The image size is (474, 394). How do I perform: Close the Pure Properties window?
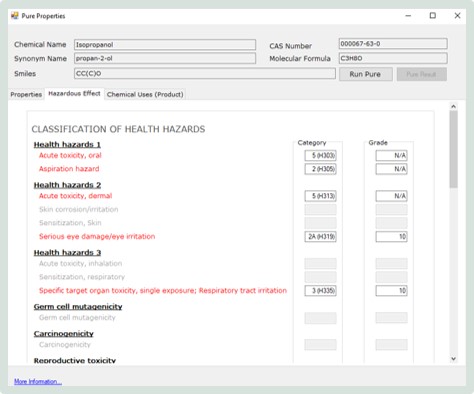tap(457, 16)
